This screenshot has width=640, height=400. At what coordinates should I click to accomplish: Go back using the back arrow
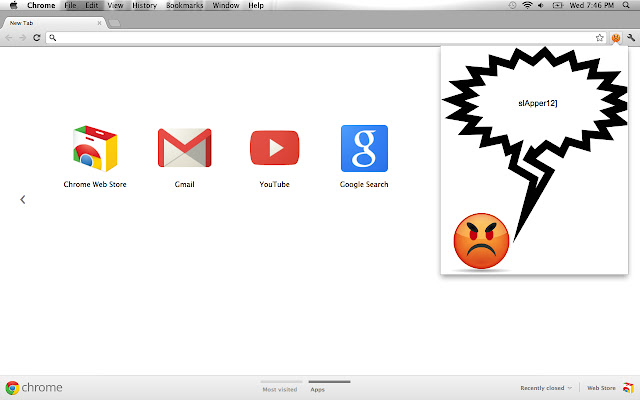click(9, 38)
